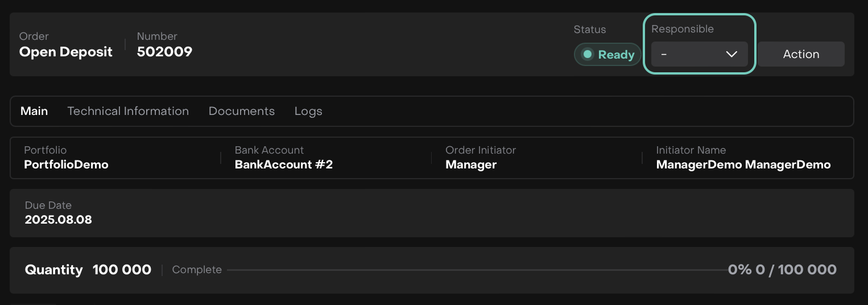The height and width of the screenshot is (305, 868).
Task: View the Logs tab
Action: click(x=308, y=111)
